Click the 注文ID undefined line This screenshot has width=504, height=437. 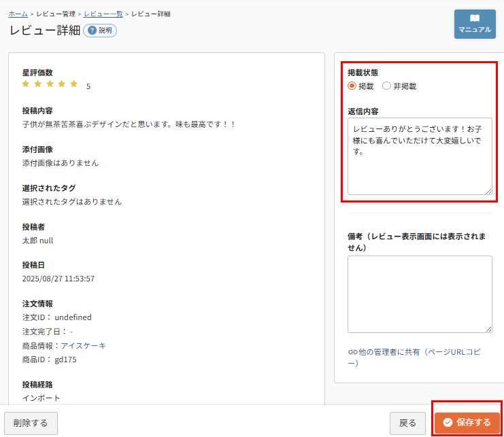(x=57, y=317)
